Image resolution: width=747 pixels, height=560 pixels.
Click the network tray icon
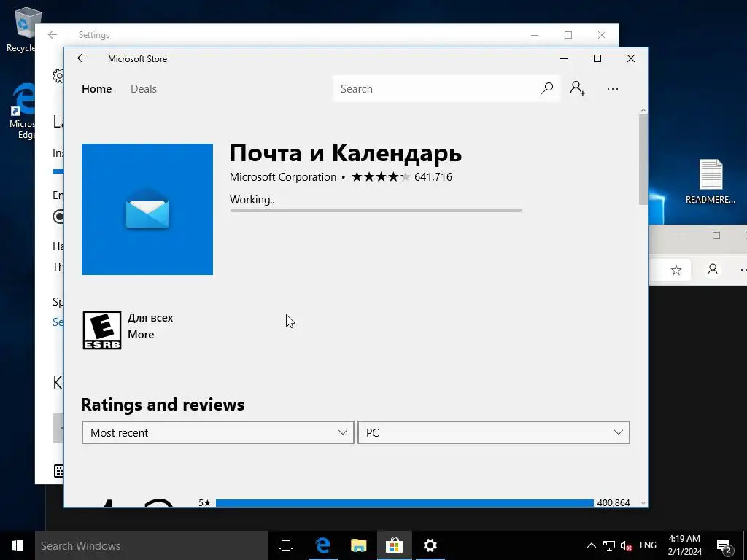click(x=609, y=545)
